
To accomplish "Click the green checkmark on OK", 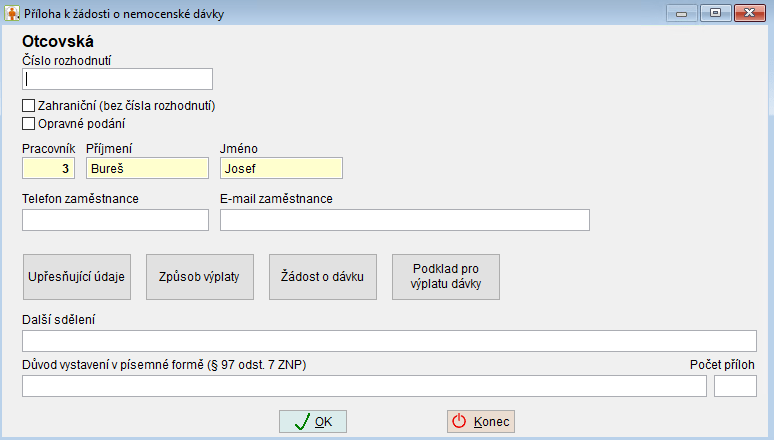I will click(x=302, y=422).
